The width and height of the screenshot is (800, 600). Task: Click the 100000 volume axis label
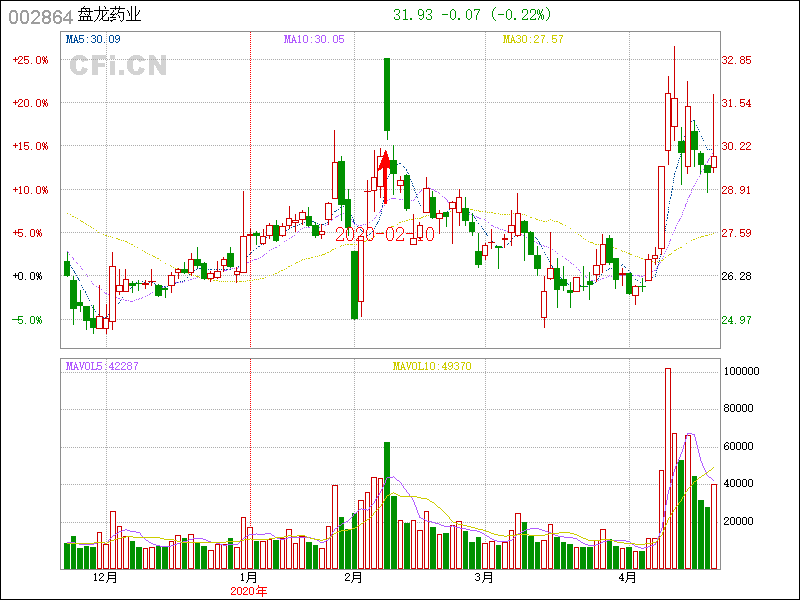point(741,371)
